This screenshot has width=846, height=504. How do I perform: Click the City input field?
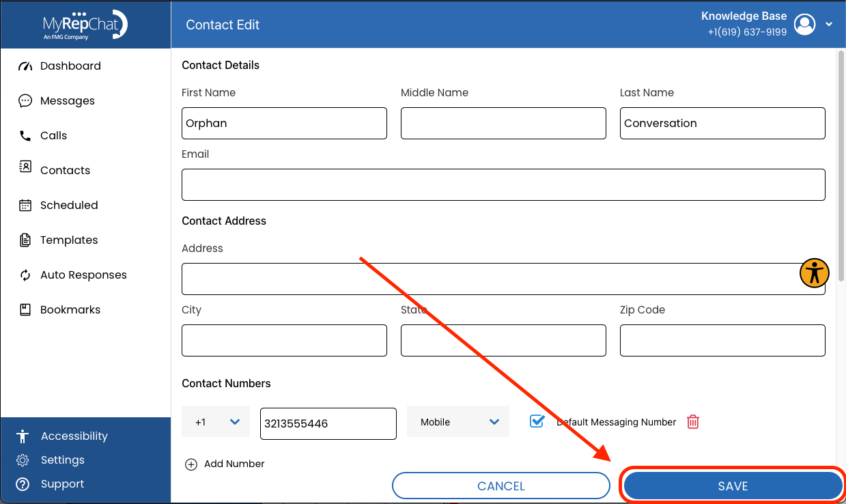point(284,341)
